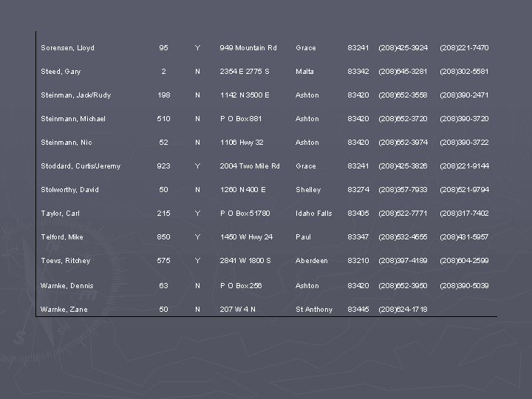Select address 1450 W Hwy 24
Screen dimensions: 532x399
tap(246, 237)
